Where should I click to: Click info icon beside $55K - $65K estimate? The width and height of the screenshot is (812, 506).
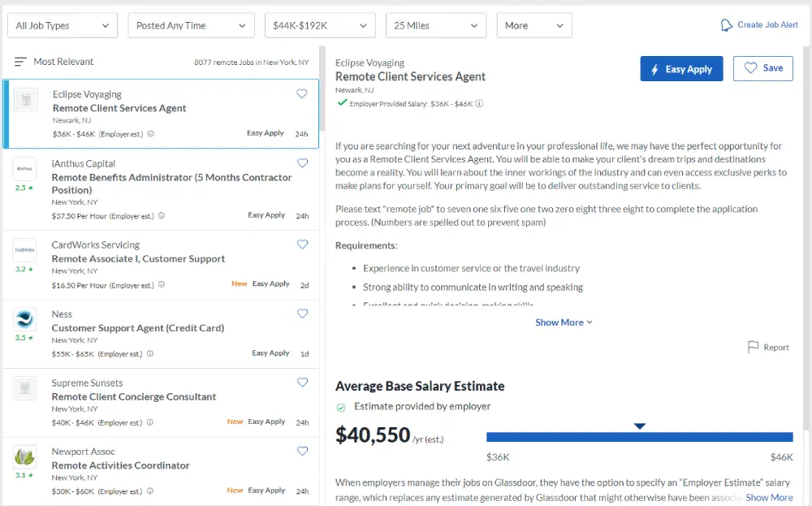150,354
